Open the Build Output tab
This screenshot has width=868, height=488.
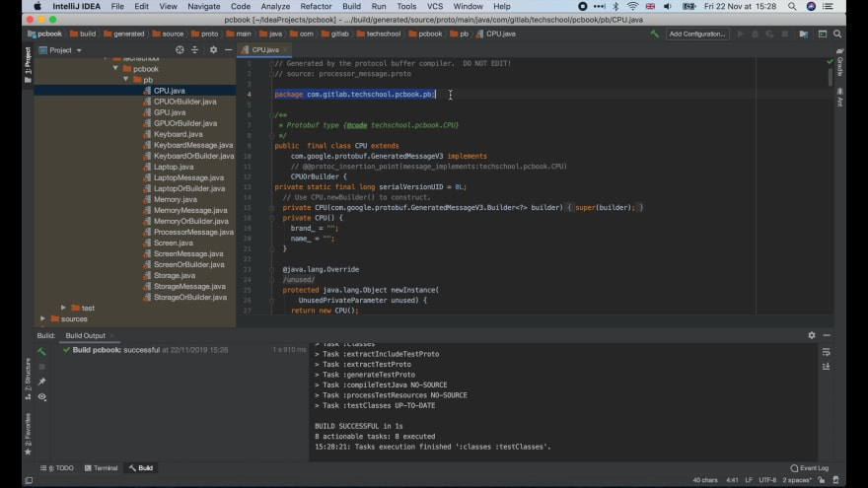[x=85, y=335]
